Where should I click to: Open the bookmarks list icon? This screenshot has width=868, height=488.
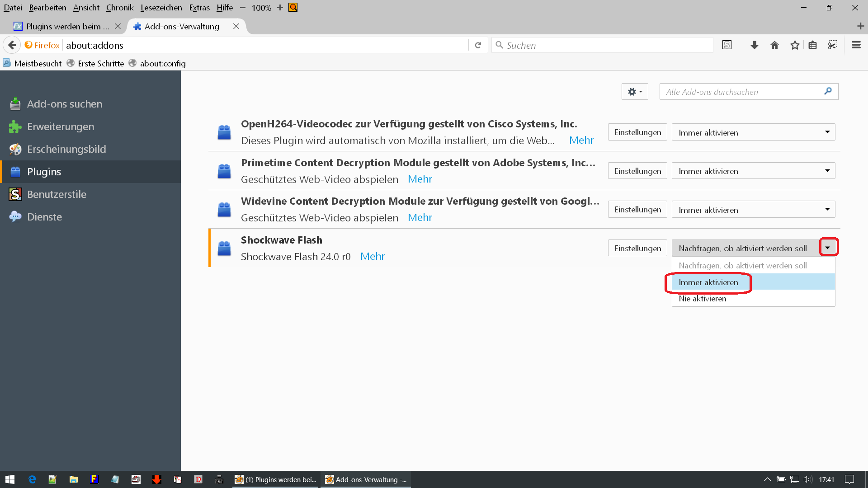point(812,45)
